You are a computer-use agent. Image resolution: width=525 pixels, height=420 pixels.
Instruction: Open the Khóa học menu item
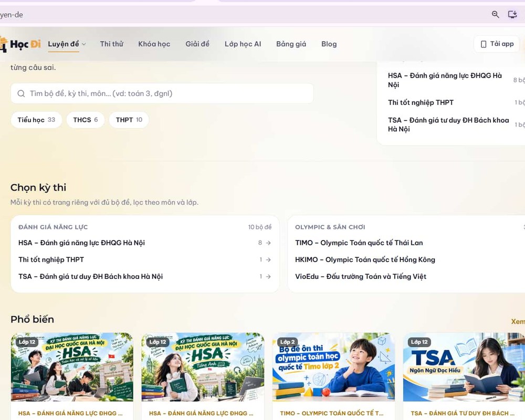[x=154, y=44]
